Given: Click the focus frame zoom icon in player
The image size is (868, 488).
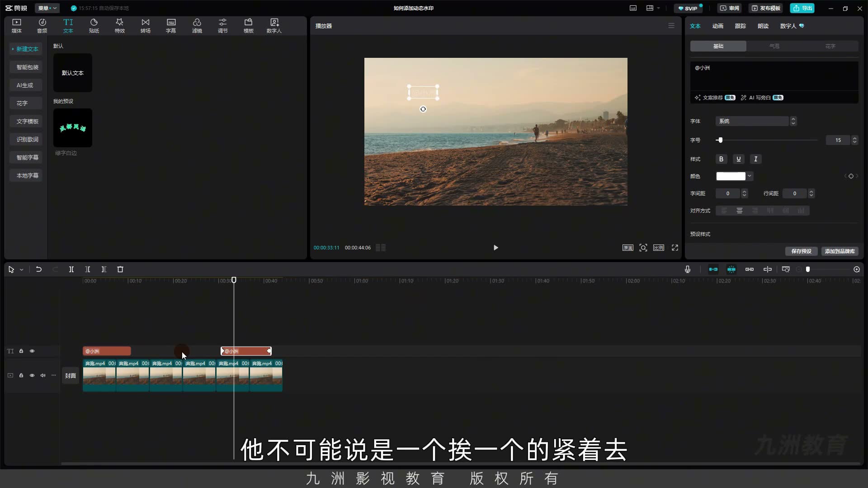Looking at the screenshot, I should point(643,248).
